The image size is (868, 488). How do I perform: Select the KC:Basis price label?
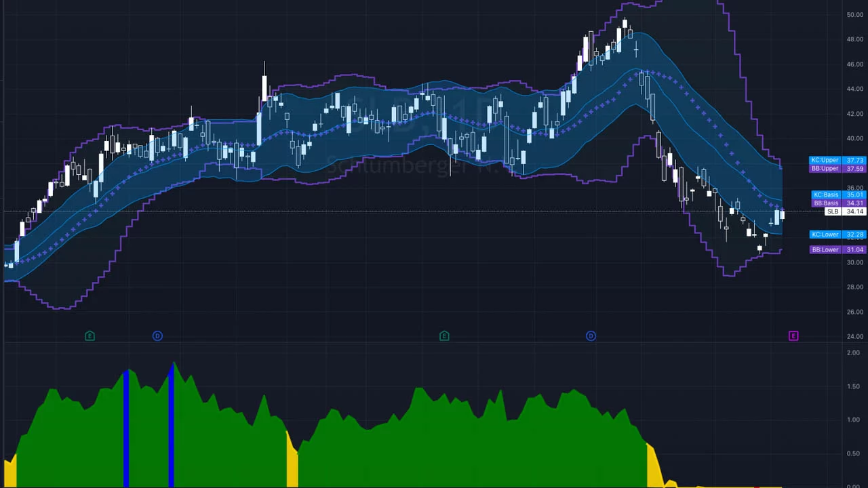[x=837, y=195]
